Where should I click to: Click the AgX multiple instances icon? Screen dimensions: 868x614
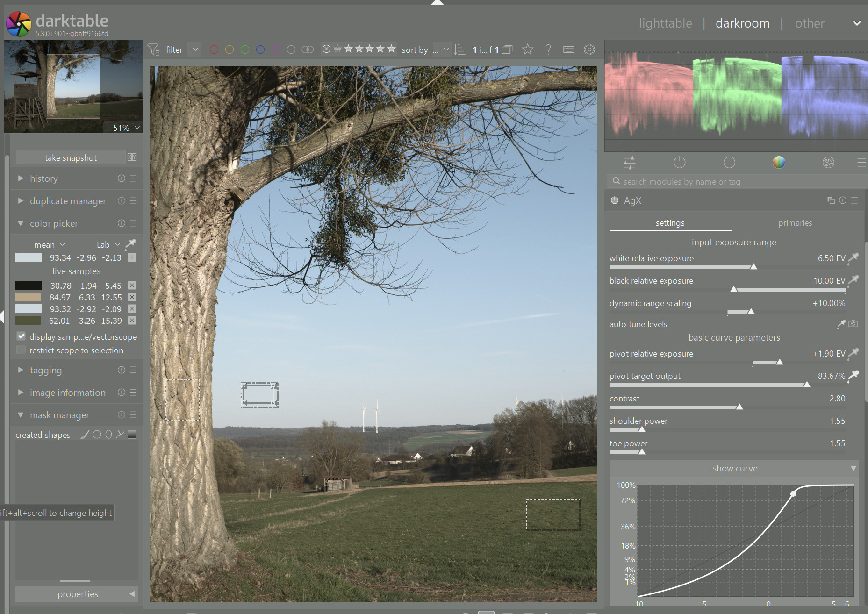click(831, 200)
